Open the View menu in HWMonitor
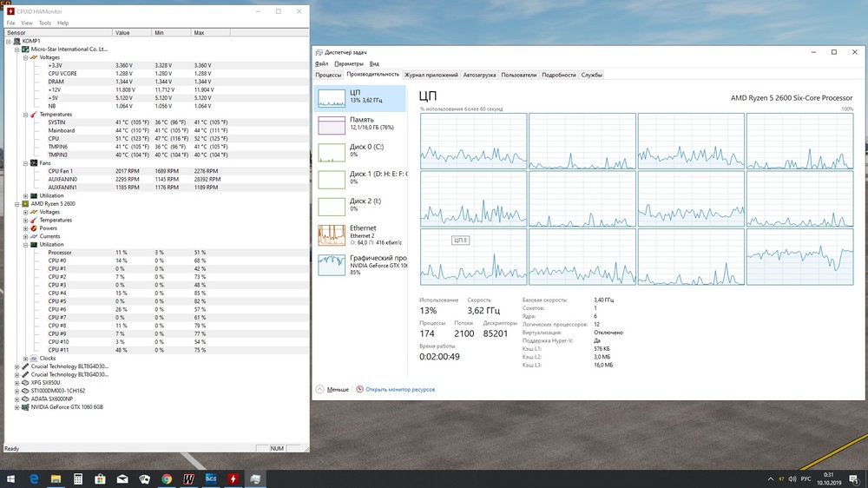The image size is (868, 488). point(27,23)
